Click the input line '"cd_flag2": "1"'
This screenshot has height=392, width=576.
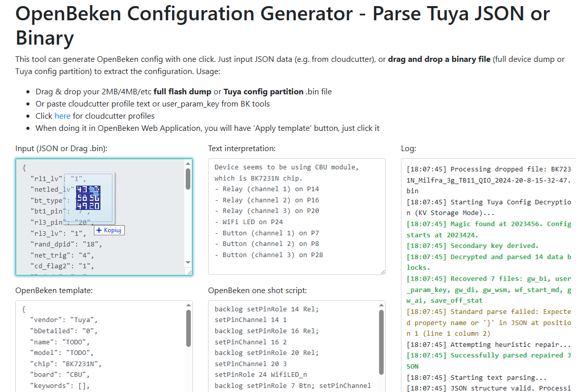pyautogui.click(x=62, y=266)
